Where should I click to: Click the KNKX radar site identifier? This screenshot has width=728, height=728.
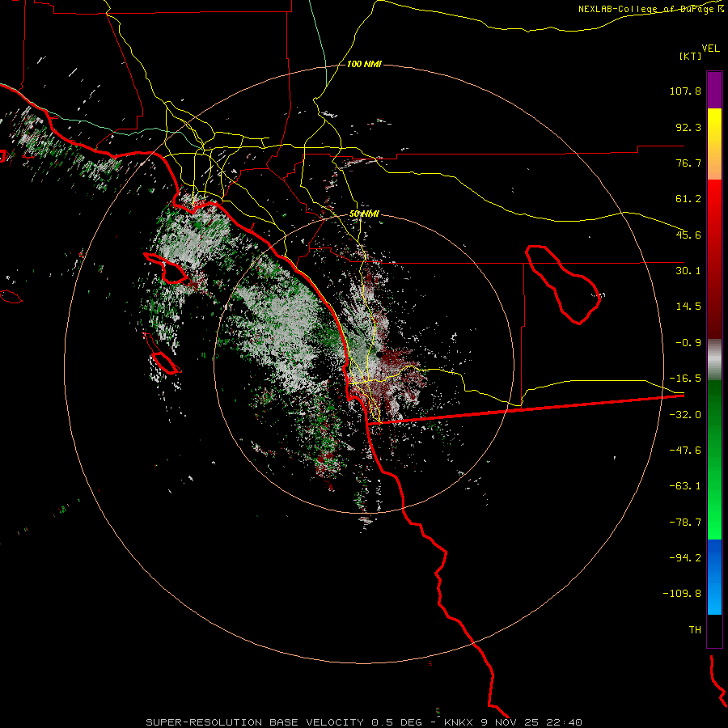tap(459, 722)
